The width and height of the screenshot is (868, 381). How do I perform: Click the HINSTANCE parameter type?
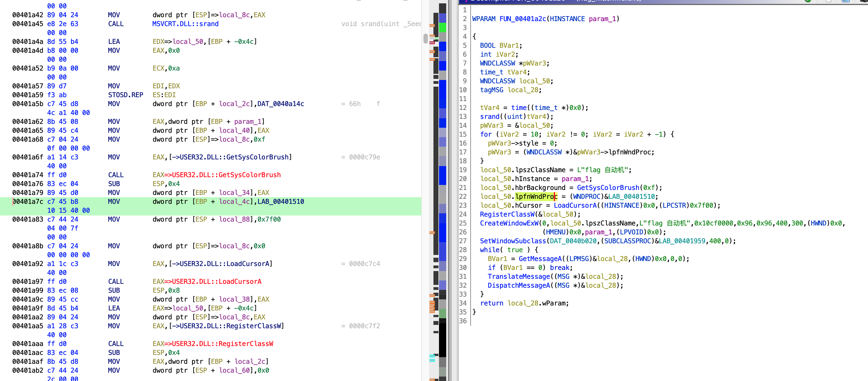pyautogui.click(x=567, y=19)
